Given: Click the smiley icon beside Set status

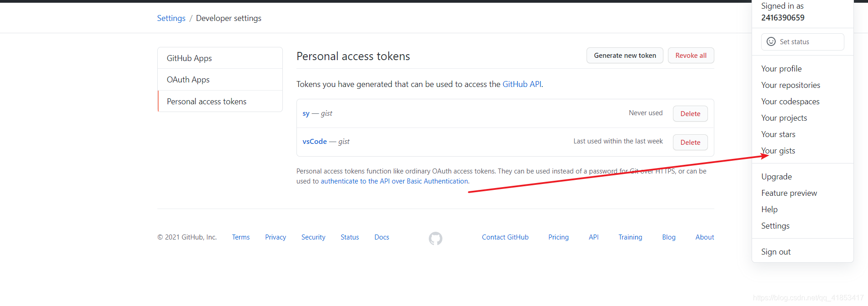Looking at the screenshot, I should click(x=771, y=41).
